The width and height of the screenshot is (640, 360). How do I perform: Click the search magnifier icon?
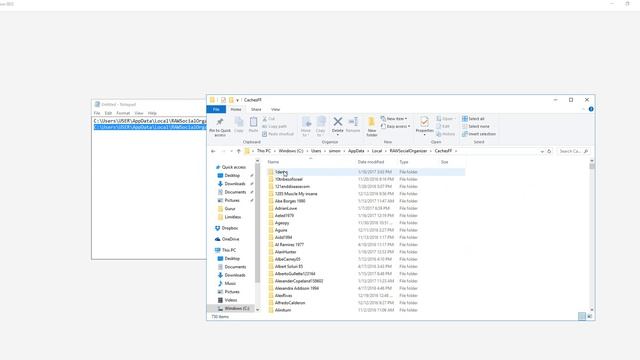[586, 151]
